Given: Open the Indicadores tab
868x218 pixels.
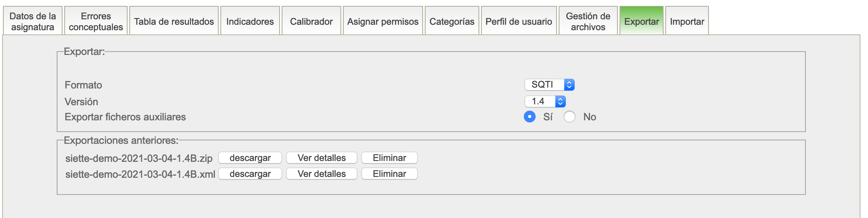Looking at the screenshot, I should 250,21.
